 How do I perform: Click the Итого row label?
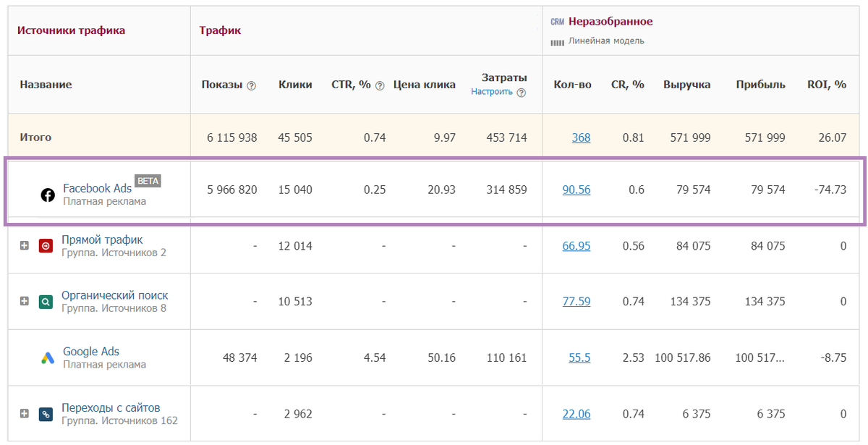[35, 137]
